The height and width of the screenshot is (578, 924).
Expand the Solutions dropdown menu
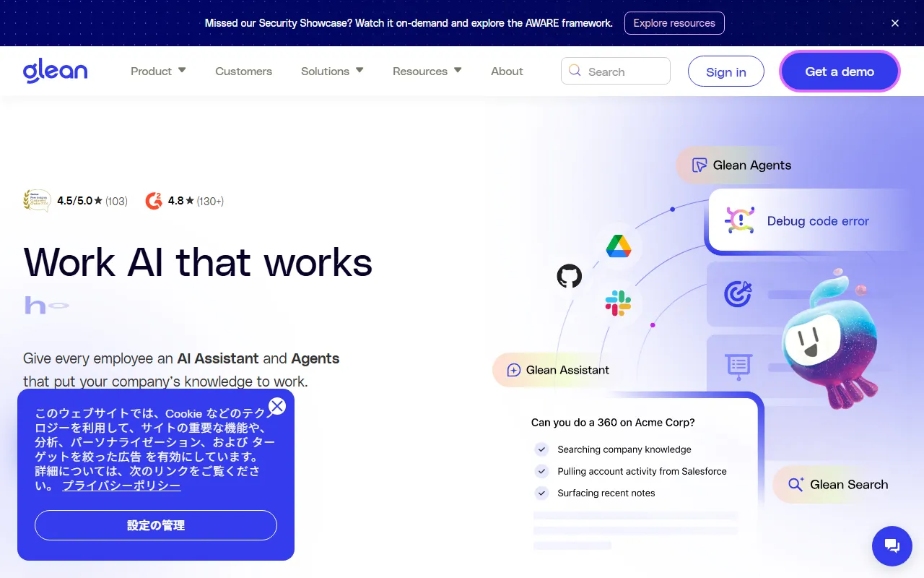[x=332, y=71]
